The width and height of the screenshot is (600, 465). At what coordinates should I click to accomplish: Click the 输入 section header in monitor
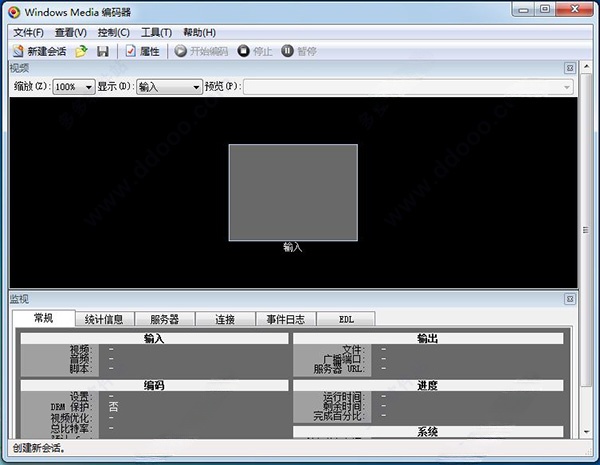[x=154, y=338]
